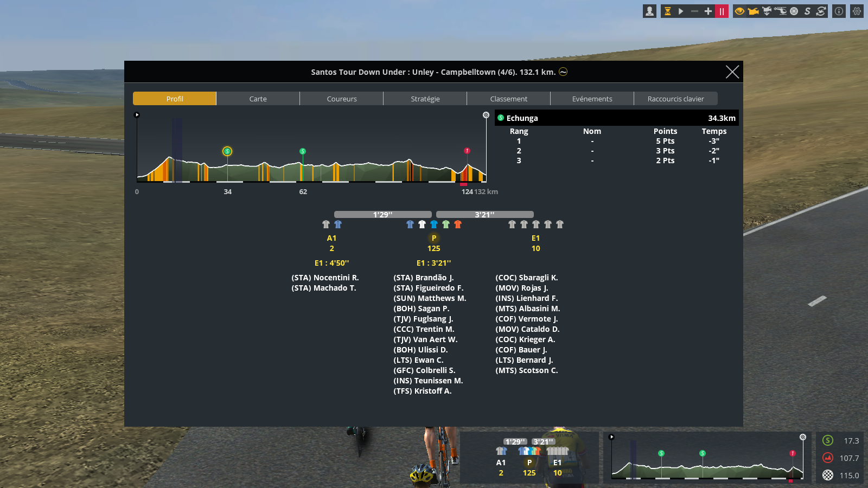Decrease simulation speed with the minus icon
The width and height of the screenshot is (868, 488).
click(694, 11)
